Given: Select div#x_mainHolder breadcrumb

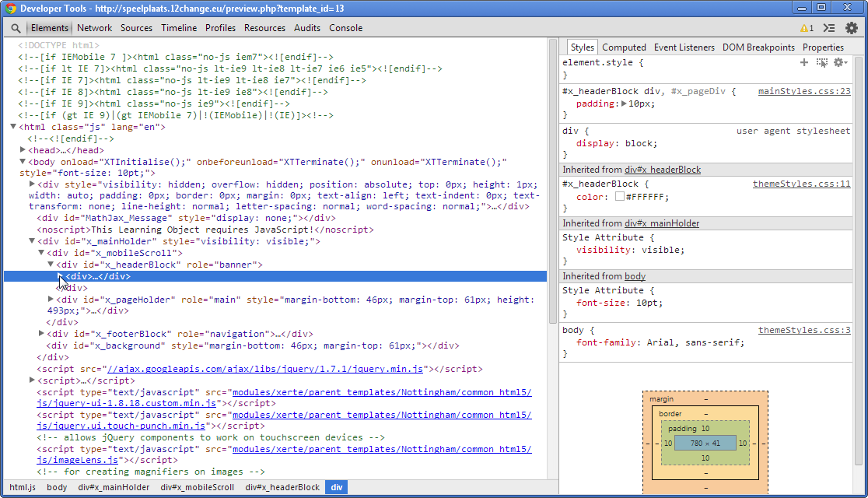Looking at the screenshot, I should point(114,487).
